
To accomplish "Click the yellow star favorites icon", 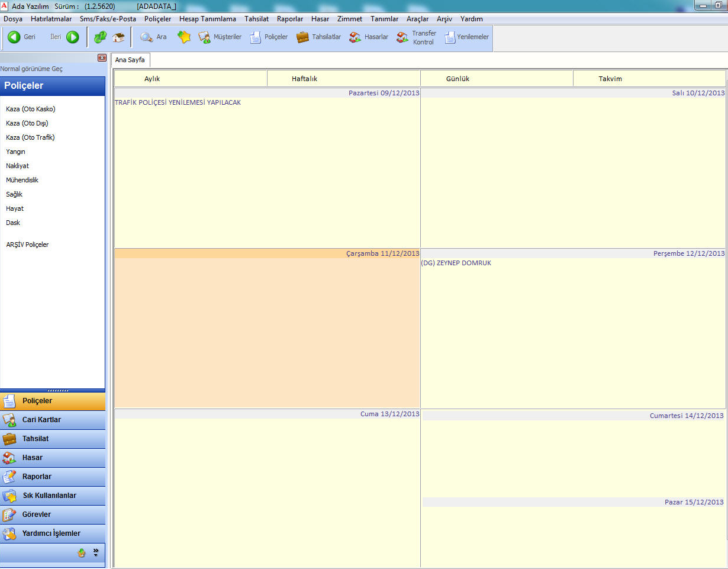I will tap(184, 37).
